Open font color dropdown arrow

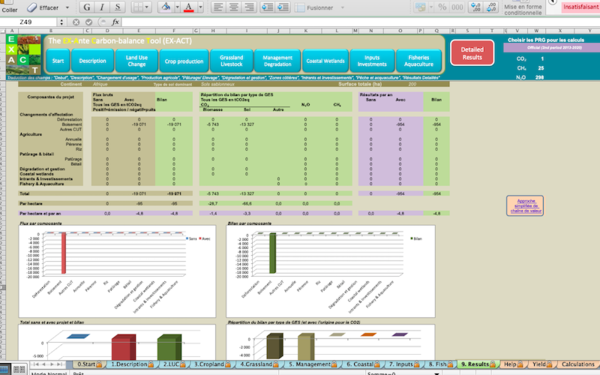pos(200,7)
